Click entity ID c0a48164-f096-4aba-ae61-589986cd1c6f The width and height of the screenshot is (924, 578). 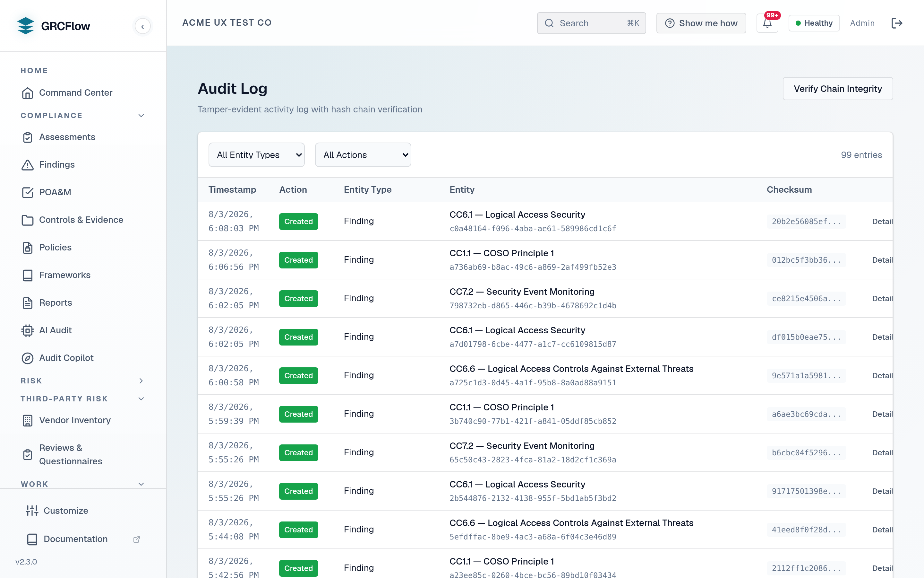[x=533, y=229]
